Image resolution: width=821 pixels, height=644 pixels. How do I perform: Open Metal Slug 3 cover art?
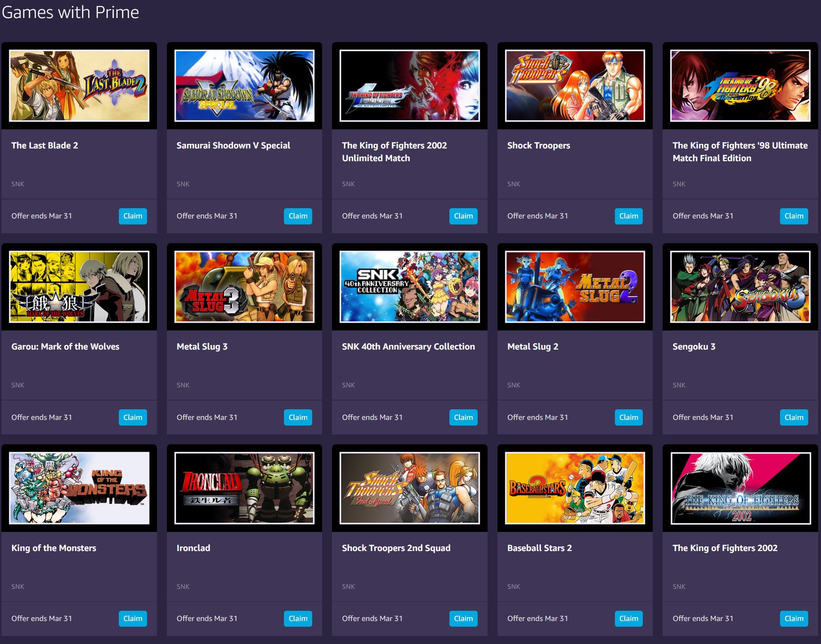coord(244,287)
